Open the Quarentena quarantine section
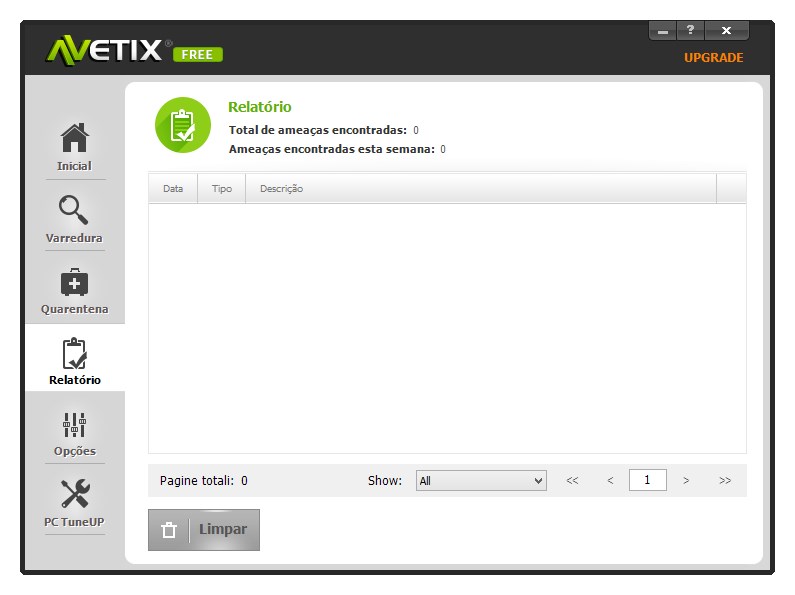 point(75,290)
